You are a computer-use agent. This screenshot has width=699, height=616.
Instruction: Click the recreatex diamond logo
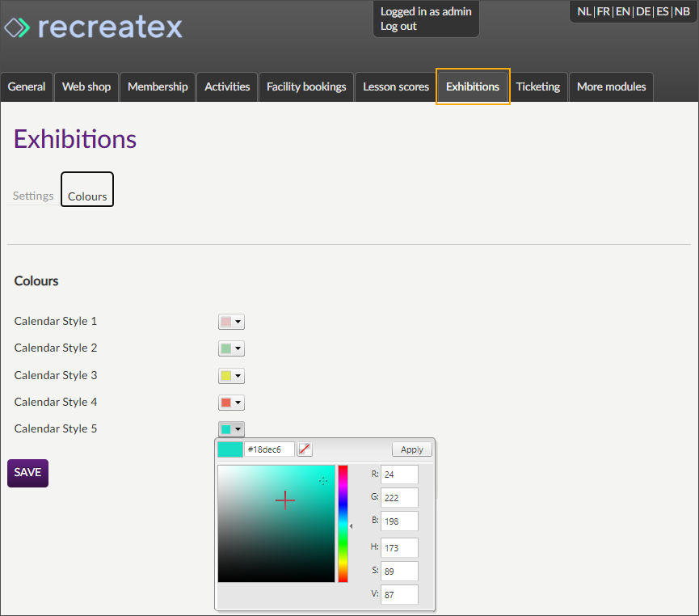pos(16,27)
